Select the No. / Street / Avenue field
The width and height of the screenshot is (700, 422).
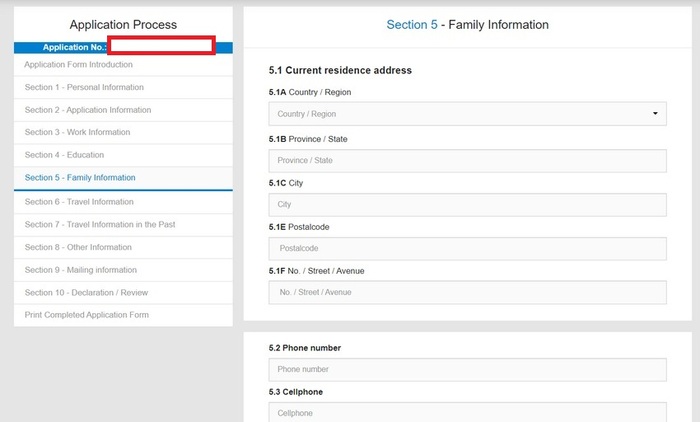pyautogui.click(x=467, y=292)
